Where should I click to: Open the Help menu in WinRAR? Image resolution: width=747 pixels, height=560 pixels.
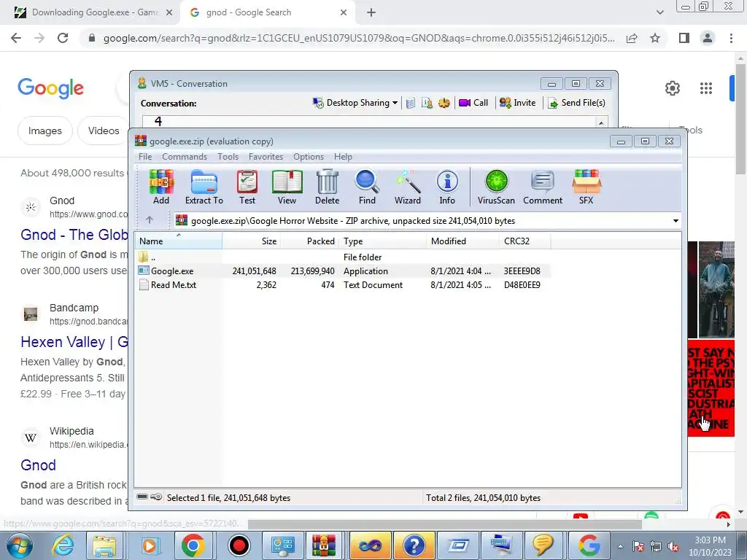(x=343, y=157)
